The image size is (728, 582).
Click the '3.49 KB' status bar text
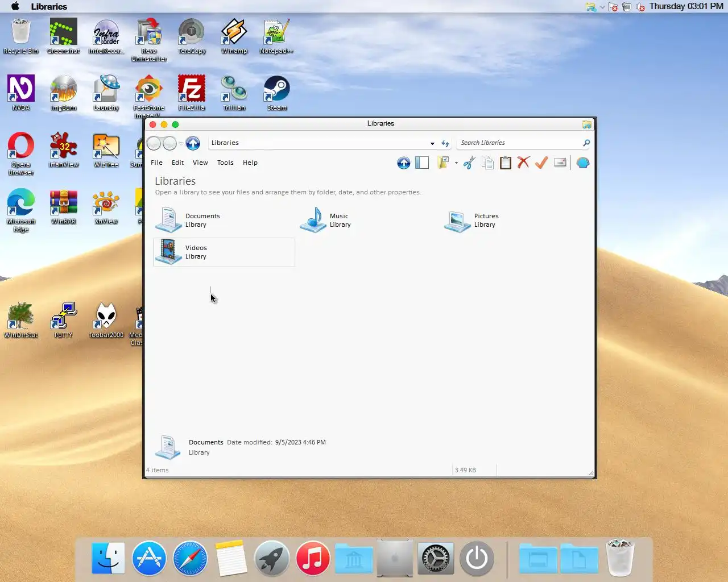click(465, 470)
